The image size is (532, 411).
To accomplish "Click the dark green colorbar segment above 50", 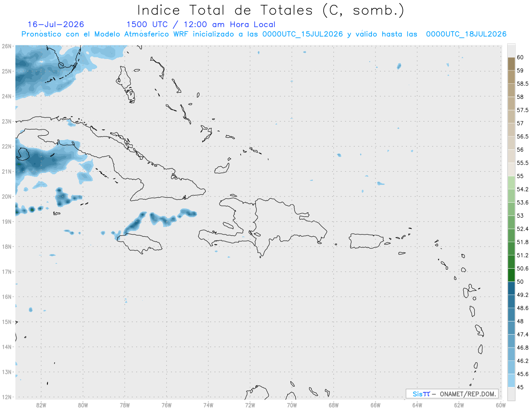I will 511,275.
